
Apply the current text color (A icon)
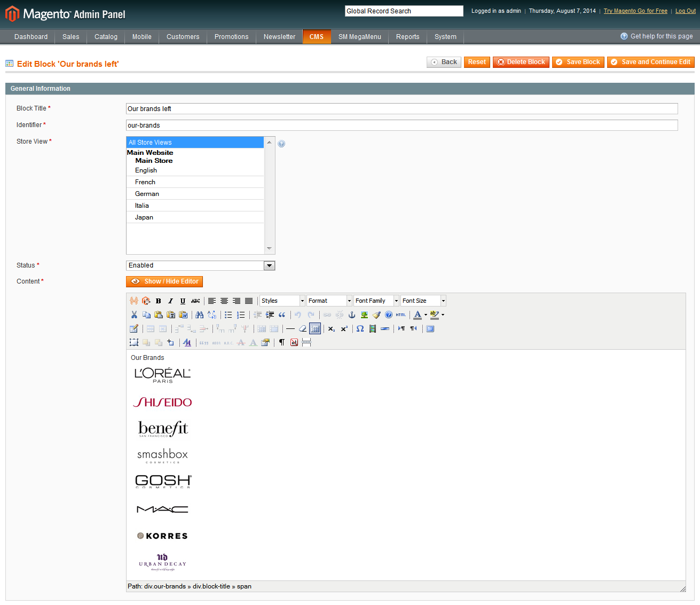pos(418,315)
